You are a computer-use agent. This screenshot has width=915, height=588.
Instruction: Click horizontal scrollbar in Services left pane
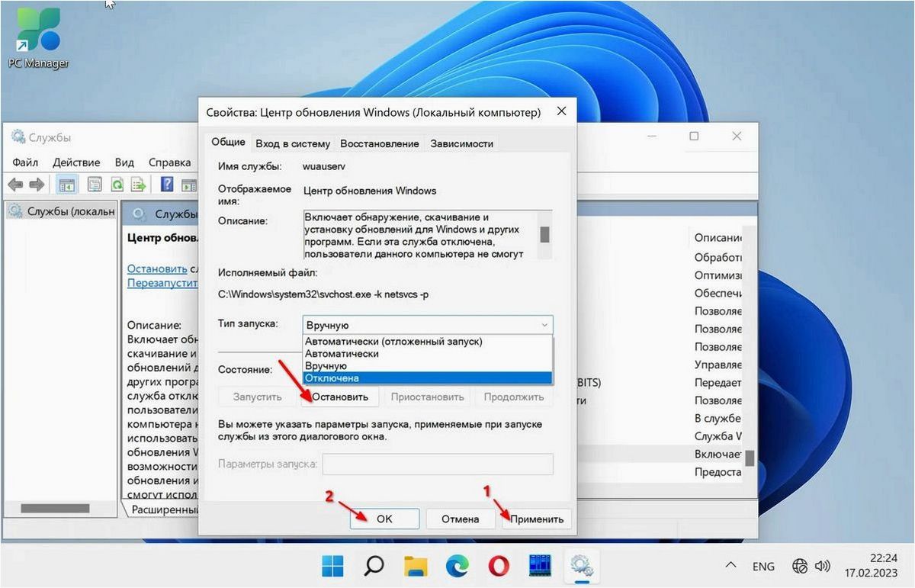pos(56,508)
